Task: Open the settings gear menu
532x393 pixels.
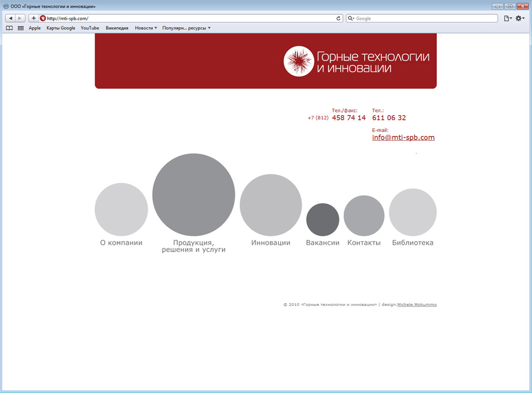Action: pos(520,18)
